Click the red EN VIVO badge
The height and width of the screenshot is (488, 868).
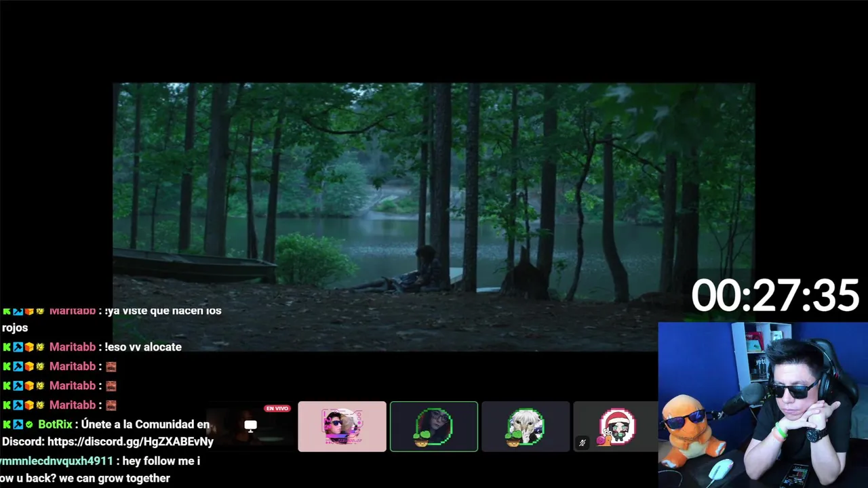[277, 409]
